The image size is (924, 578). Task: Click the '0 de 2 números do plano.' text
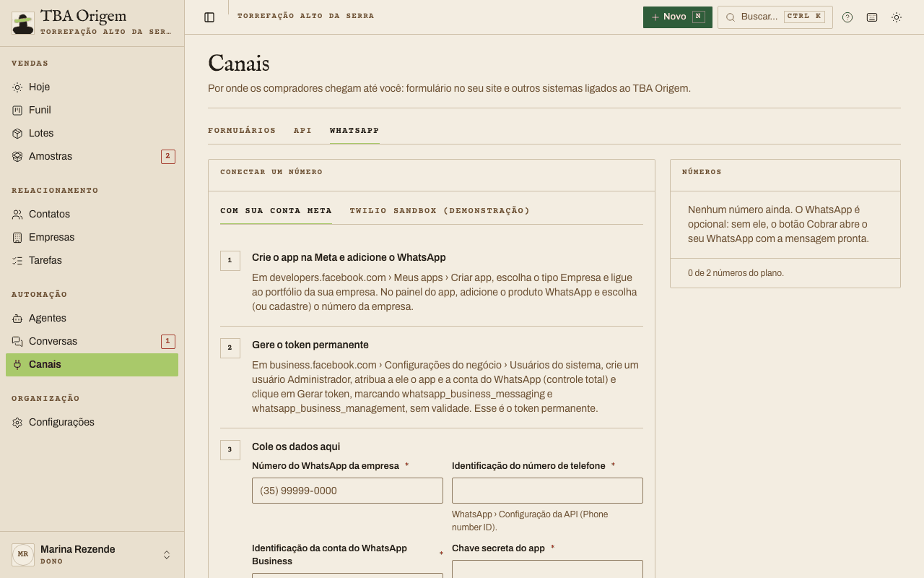tap(736, 273)
